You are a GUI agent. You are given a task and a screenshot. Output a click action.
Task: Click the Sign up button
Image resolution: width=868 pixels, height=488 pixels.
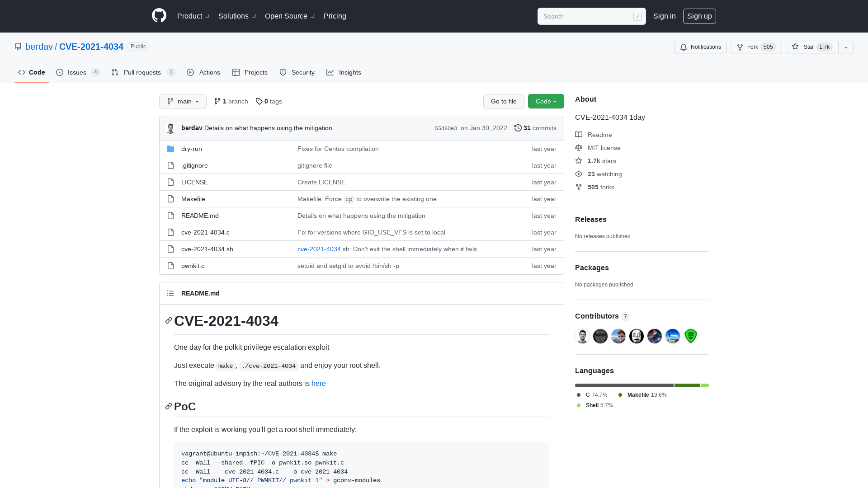coord(699,16)
